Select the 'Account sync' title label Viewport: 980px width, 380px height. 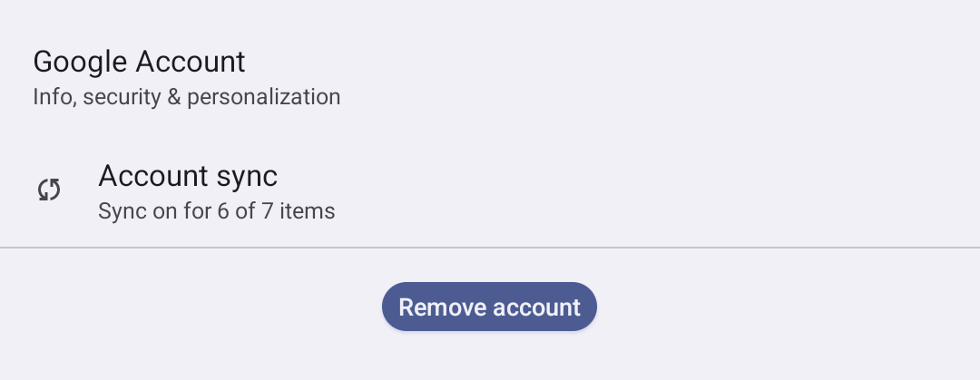click(x=188, y=176)
